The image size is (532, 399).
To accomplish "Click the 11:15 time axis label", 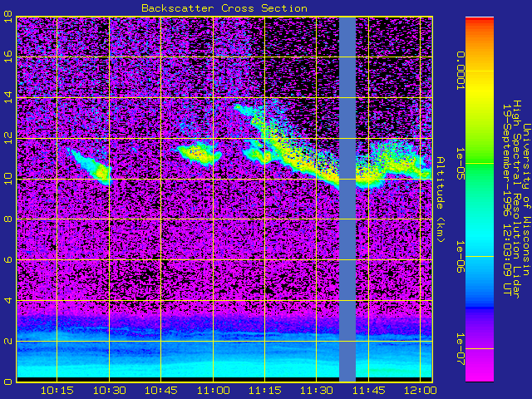I will click(x=264, y=391).
